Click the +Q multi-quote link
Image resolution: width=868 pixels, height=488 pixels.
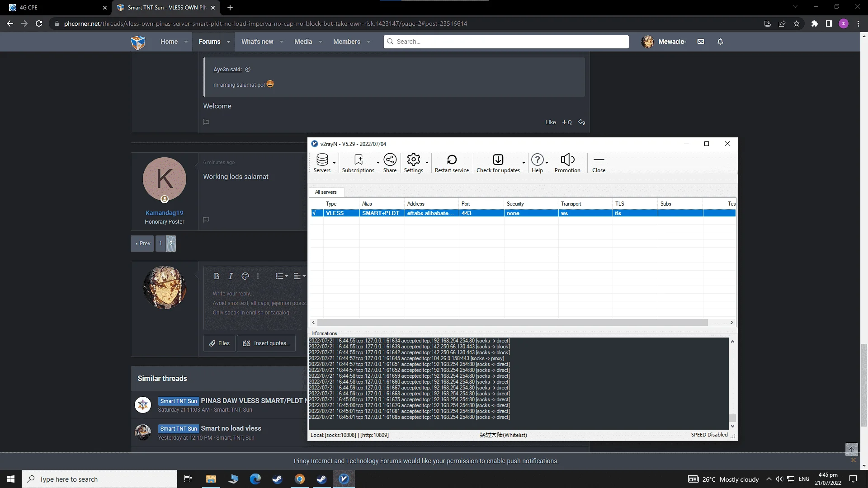(x=567, y=122)
